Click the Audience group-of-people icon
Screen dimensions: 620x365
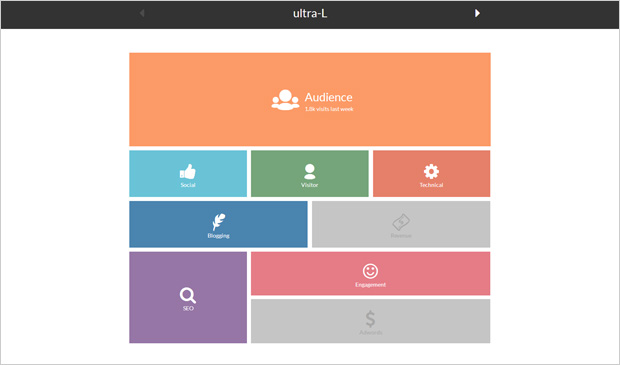tap(285, 100)
